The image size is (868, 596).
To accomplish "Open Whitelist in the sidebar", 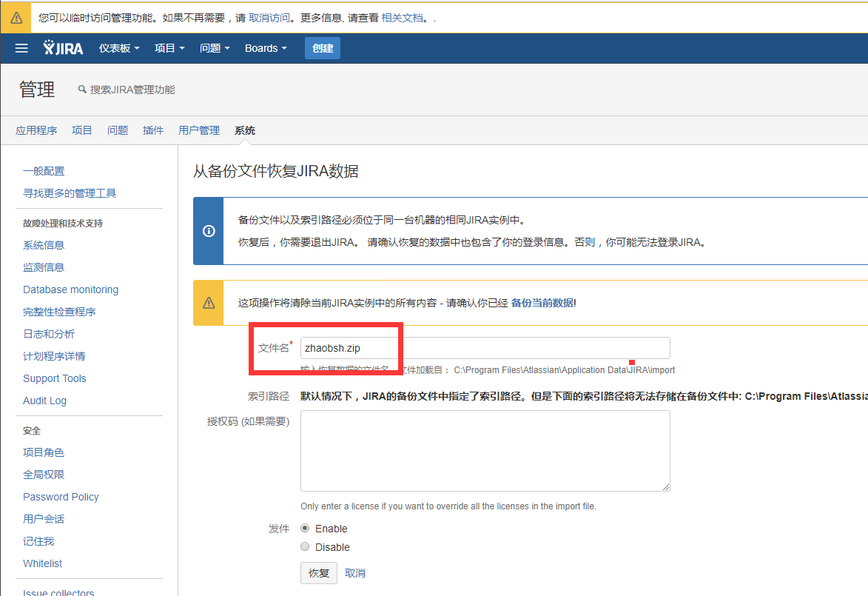I will 43,563.
